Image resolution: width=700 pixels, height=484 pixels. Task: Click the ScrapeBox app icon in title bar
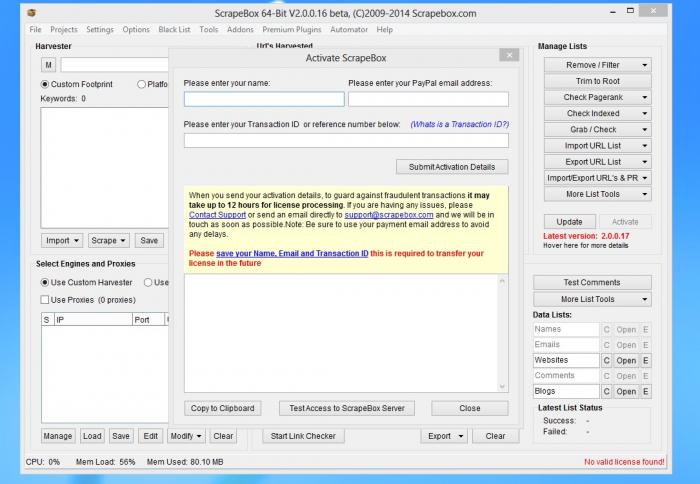pos(31,13)
